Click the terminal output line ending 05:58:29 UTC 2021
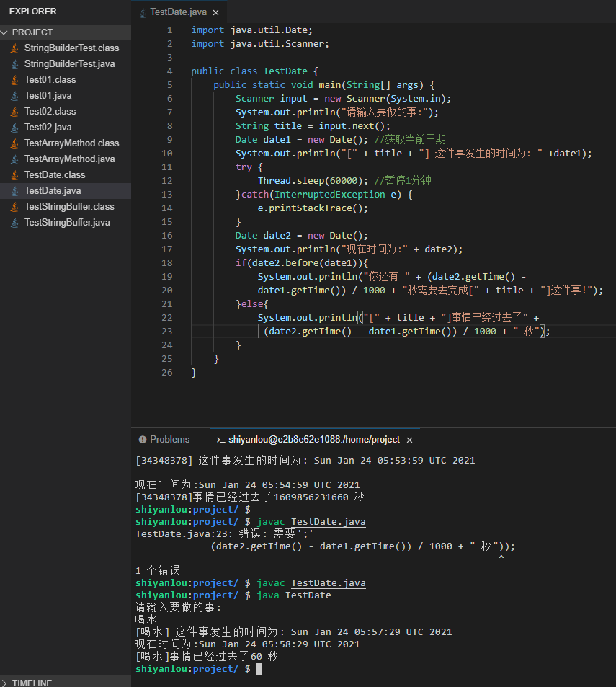Screen dimensions: 616x687 pos(247,644)
